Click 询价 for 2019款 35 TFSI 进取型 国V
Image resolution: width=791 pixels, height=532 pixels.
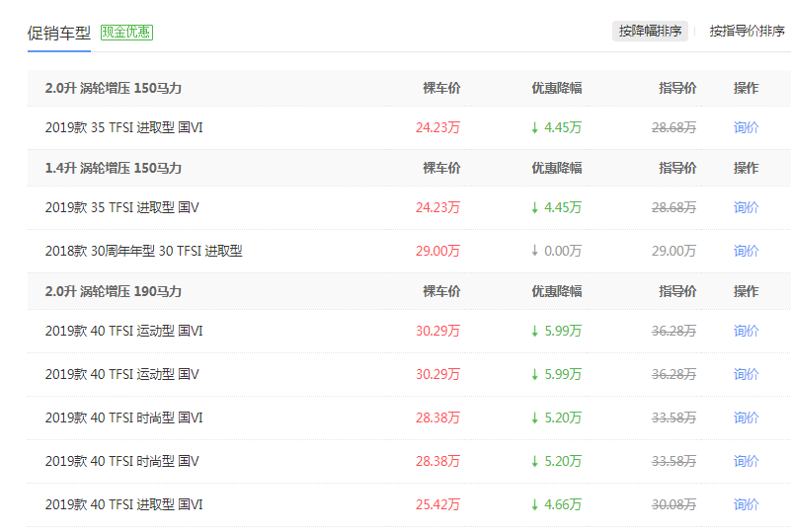[x=747, y=207]
